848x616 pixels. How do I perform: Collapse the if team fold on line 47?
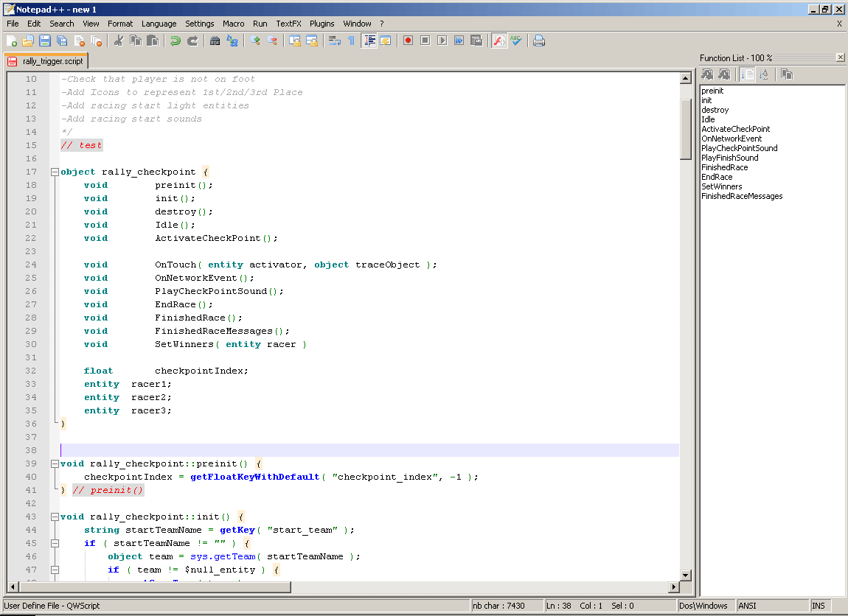[55, 570]
